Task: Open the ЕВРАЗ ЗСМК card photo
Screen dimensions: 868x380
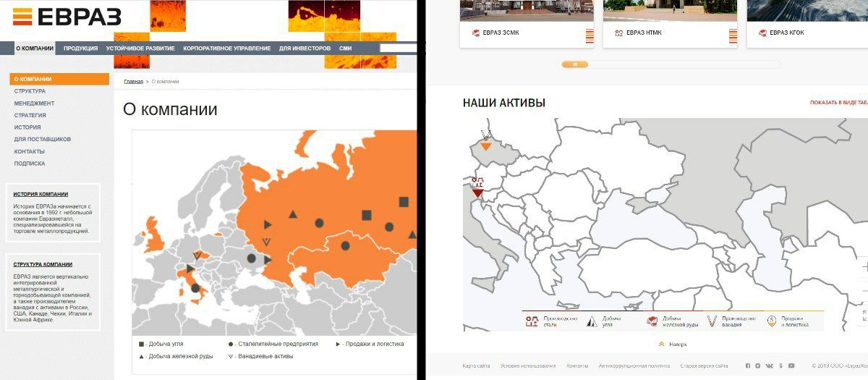Action: (527, 11)
